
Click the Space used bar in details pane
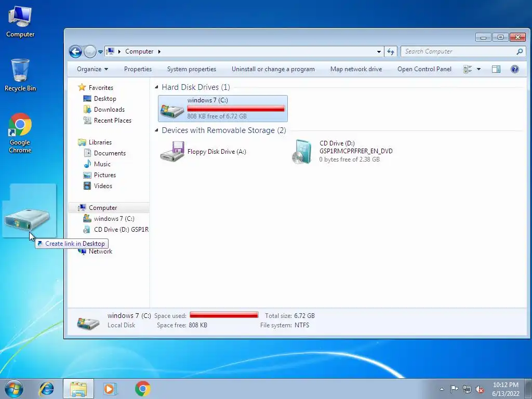coord(224,315)
